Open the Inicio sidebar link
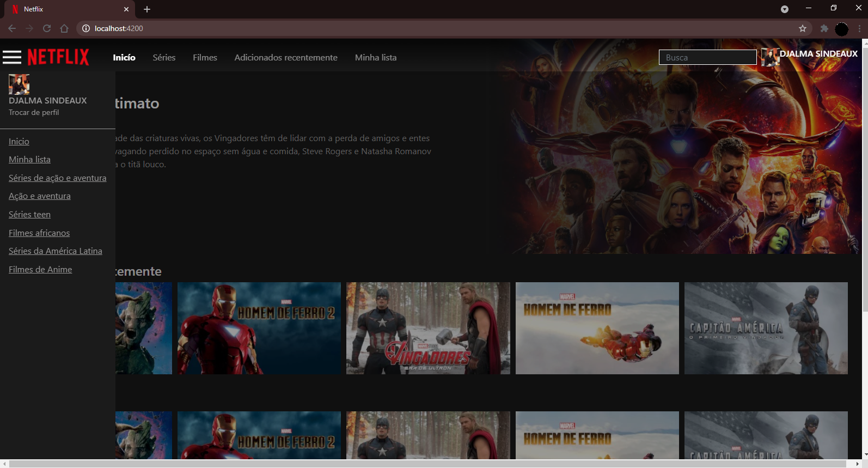The image size is (868, 468). click(19, 141)
